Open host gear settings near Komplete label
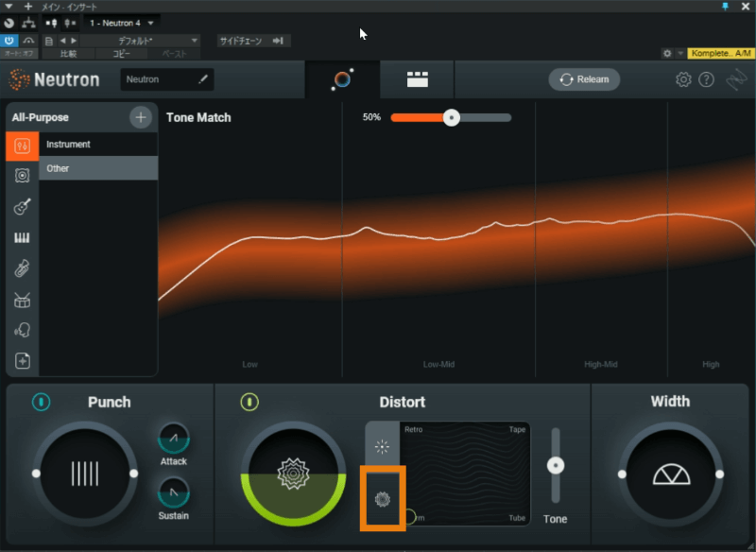 667,53
